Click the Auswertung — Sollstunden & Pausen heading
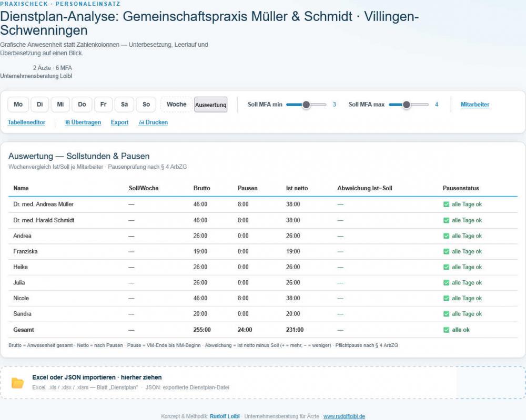526x420 pixels. tap(79, 156)
